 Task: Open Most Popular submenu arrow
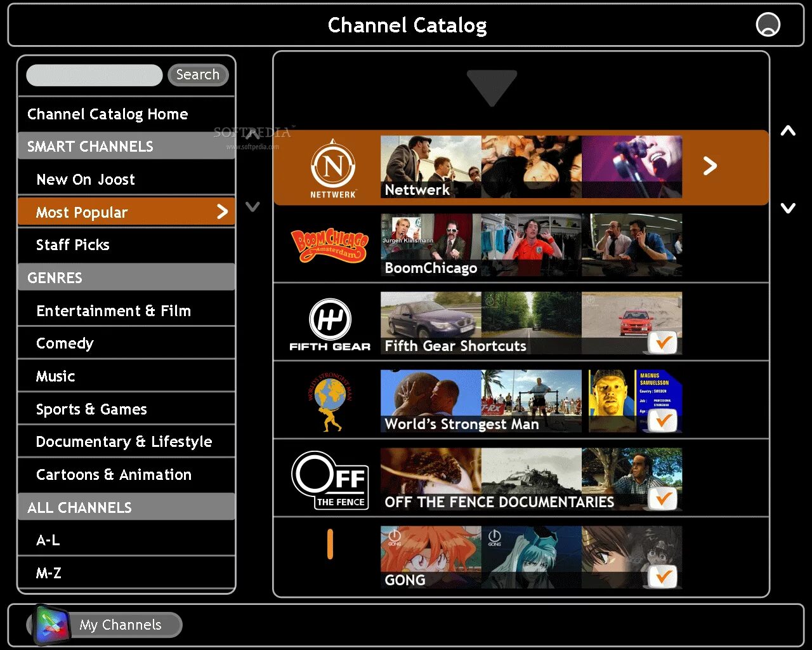click(x=222, y=211)
